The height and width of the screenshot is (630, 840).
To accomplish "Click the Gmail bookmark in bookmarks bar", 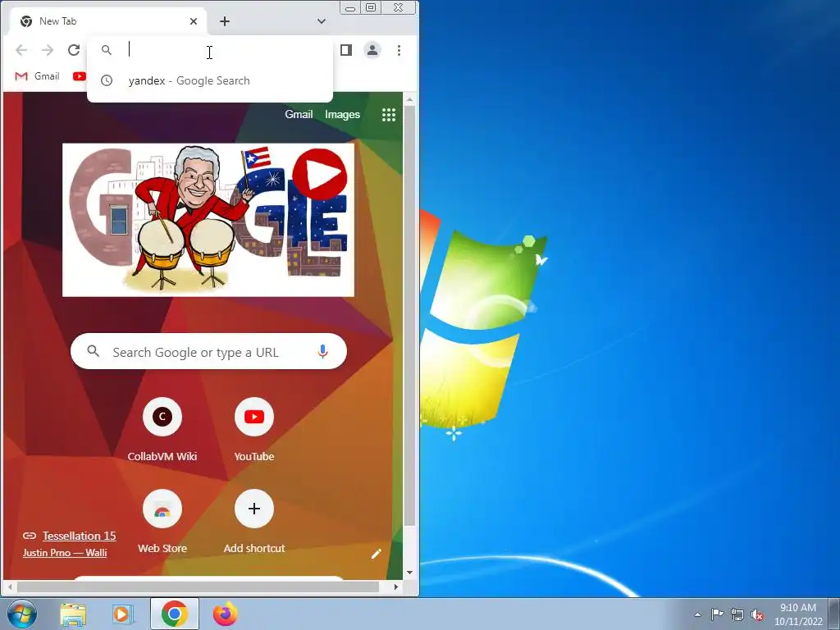I will (x=37, y=76).
